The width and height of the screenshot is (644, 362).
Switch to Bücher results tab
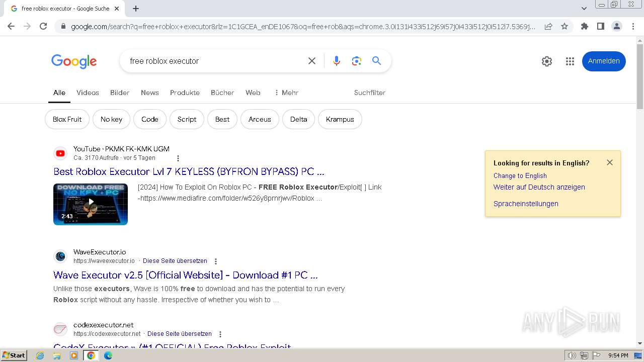222,93
